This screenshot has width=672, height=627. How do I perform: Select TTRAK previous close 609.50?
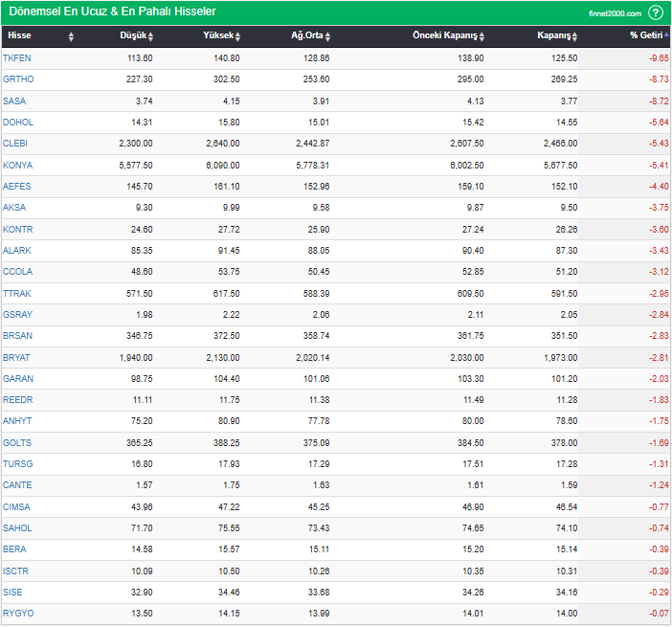pyautogui.click(x=471, y=294)
